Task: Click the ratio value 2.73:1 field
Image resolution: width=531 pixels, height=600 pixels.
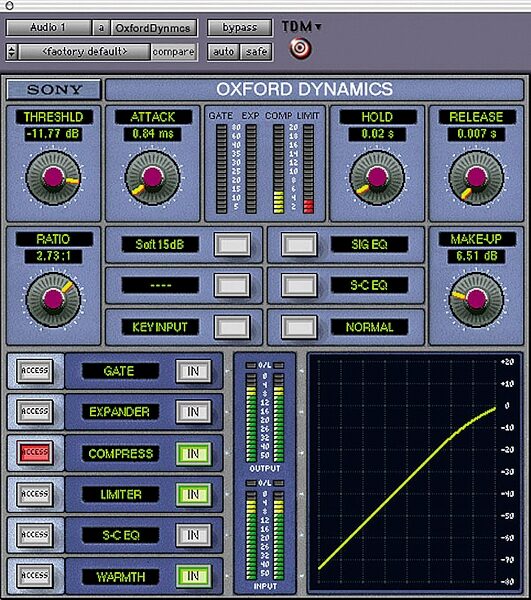Action: point(53,256)
